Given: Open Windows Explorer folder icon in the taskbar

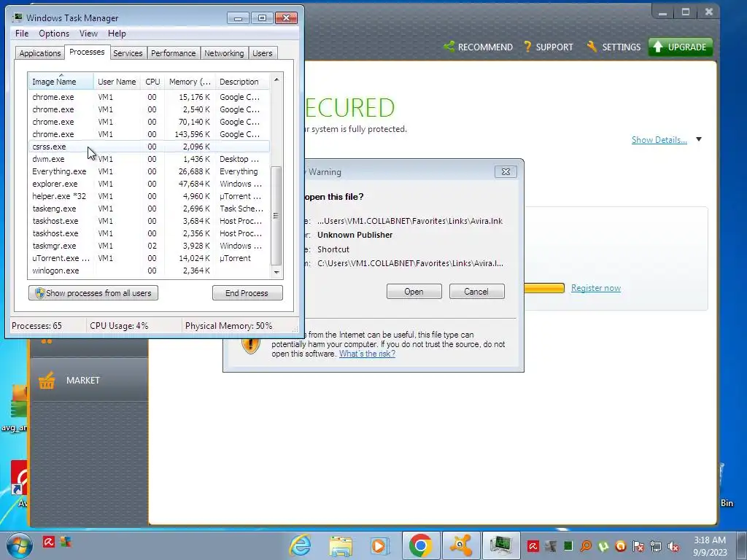Looking at the screenshot, I should point(341,545).
